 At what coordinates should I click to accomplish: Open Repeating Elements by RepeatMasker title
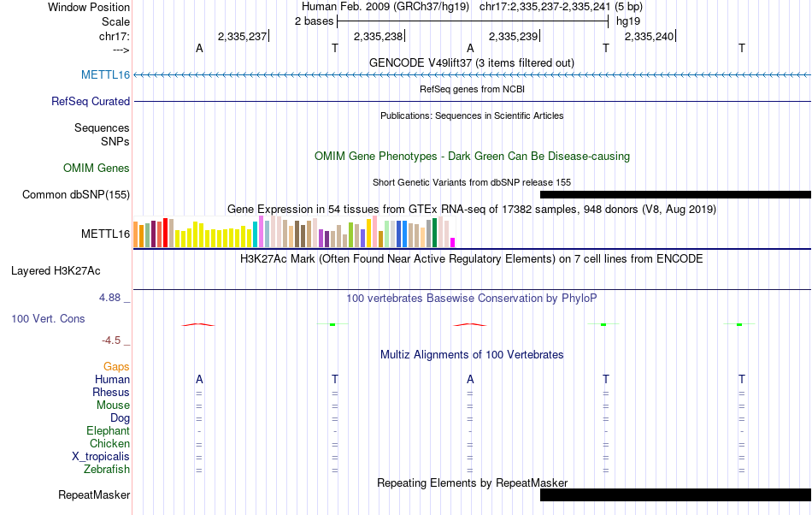472,482
